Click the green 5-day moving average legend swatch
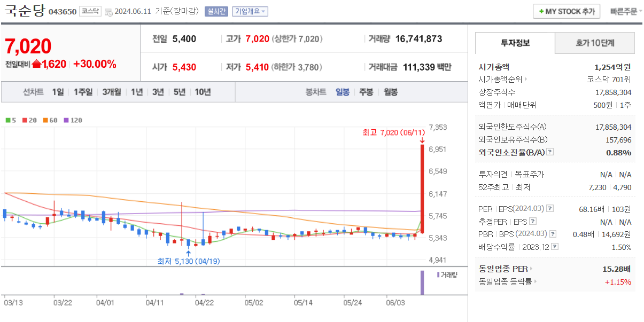 tap(7, 120)
